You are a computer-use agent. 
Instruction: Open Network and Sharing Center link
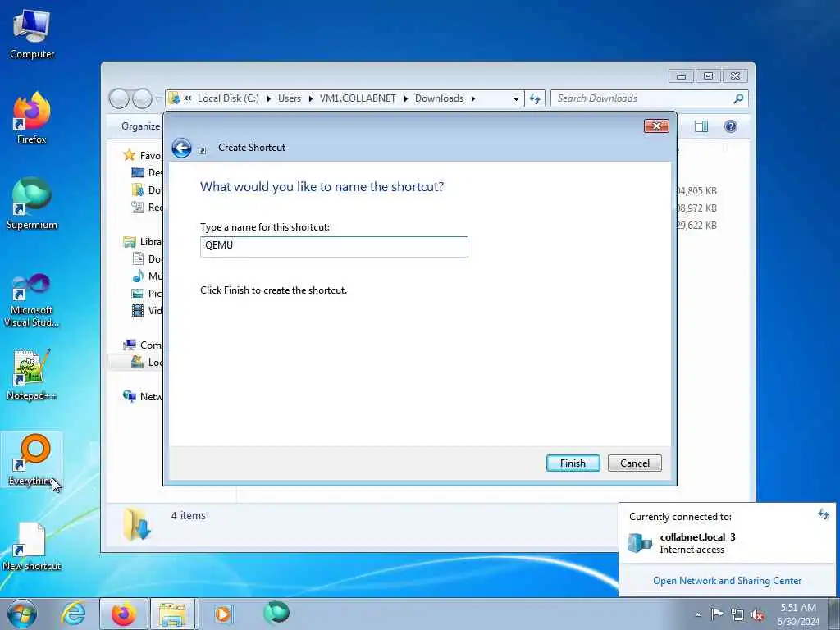pyautogui.click(x=727, y=581)
